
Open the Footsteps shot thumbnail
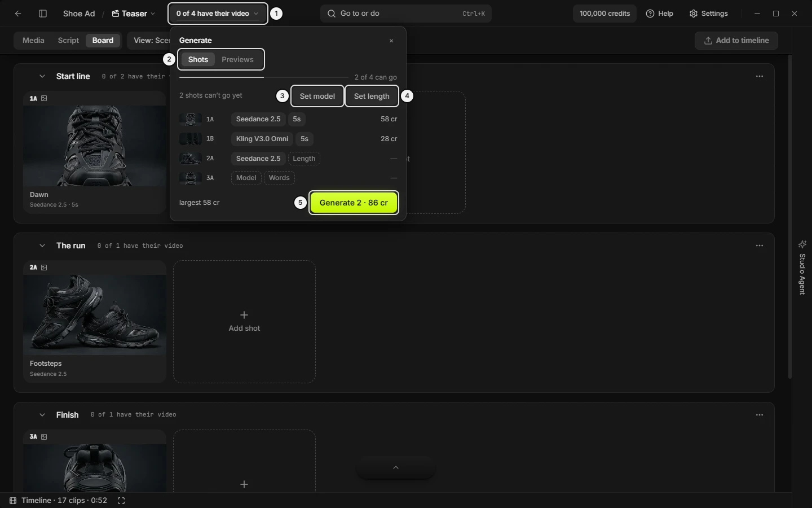[x=95, y=315]
